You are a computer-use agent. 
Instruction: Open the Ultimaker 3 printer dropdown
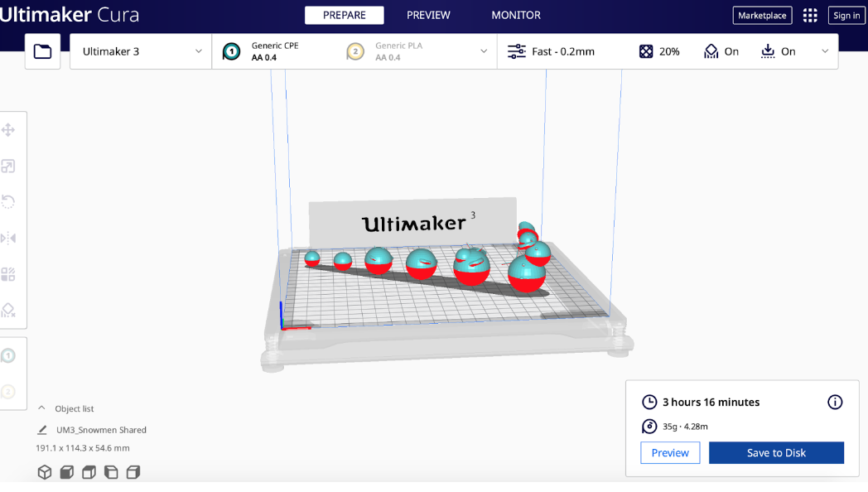141,51
